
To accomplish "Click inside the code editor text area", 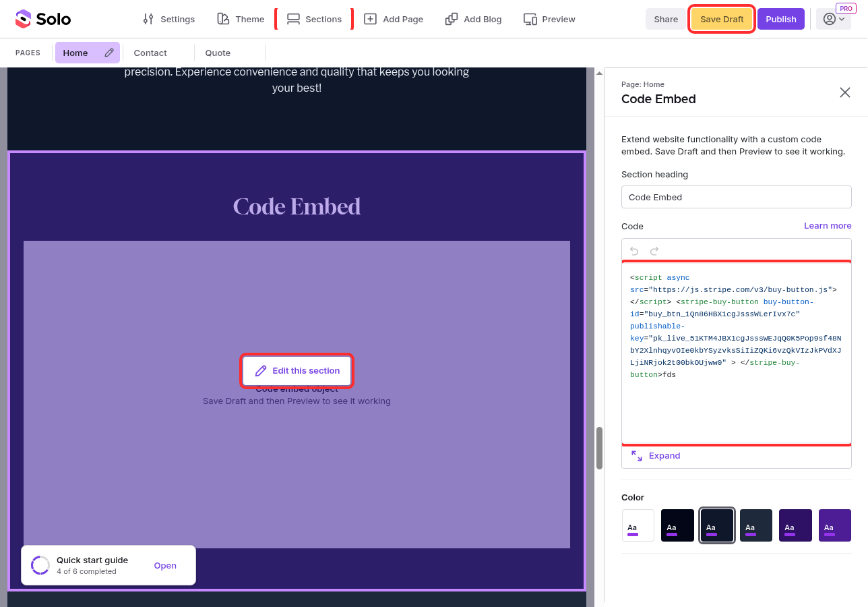I will pos(737,353).
